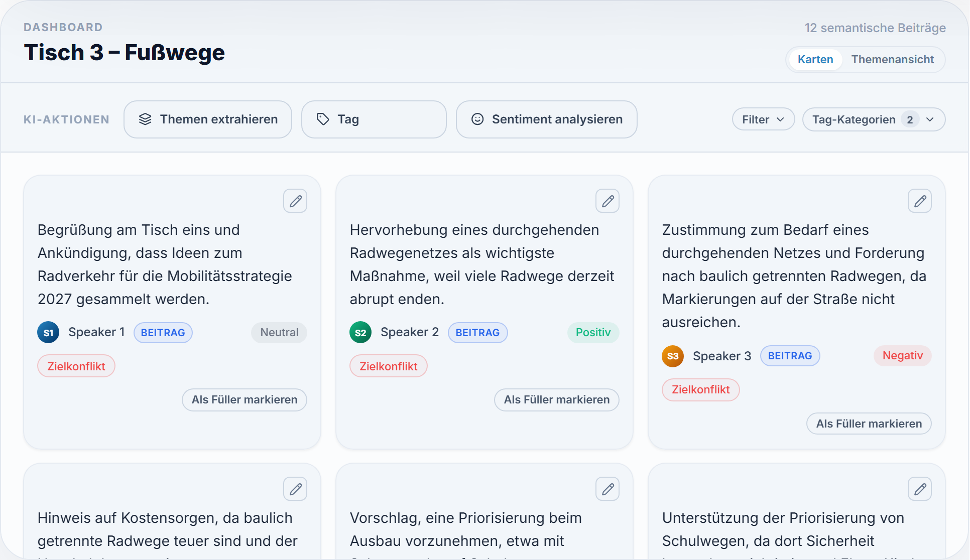
Task: Switch to the Themenansicht view
Action: pyautogui.click(x=893, y=60)
